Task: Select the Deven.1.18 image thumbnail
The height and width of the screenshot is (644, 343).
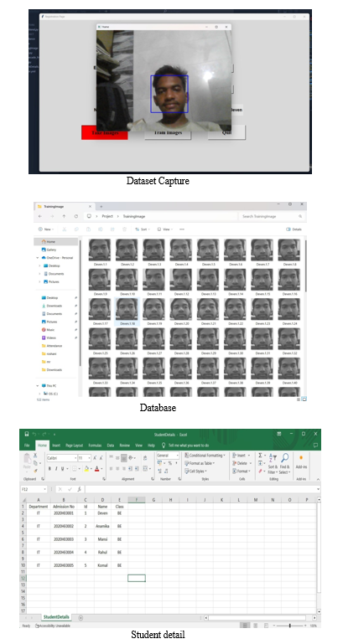Action: [x=127, y=312]
